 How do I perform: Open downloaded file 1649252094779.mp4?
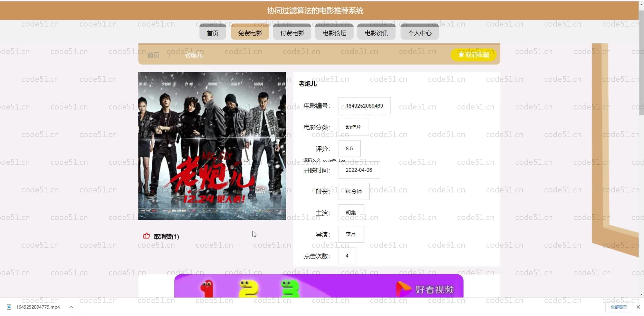pyautogui.click(x=38, y=307)
